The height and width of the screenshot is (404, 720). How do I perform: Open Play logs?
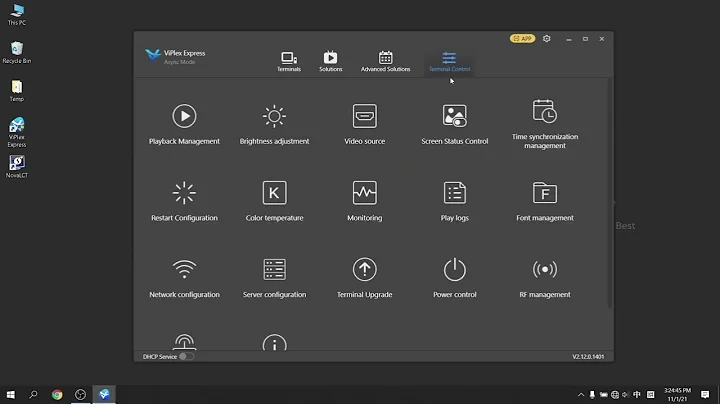(455, 201)
